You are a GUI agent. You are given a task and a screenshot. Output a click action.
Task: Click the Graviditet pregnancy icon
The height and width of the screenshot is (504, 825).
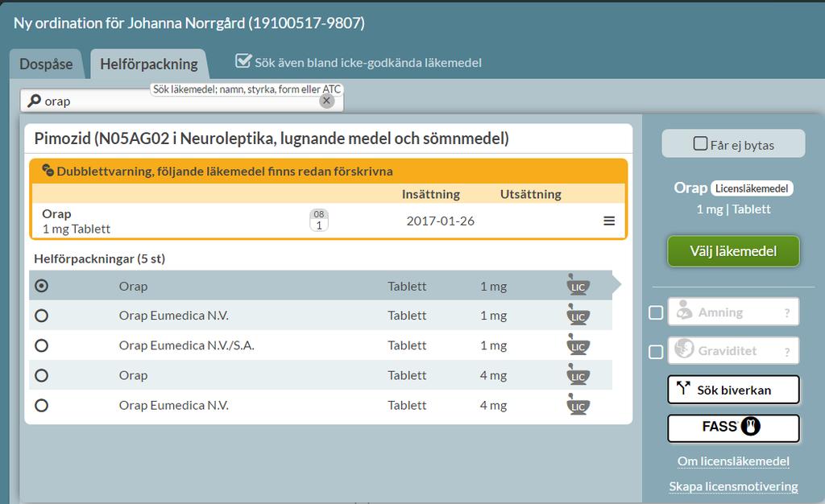coord(684,349)
